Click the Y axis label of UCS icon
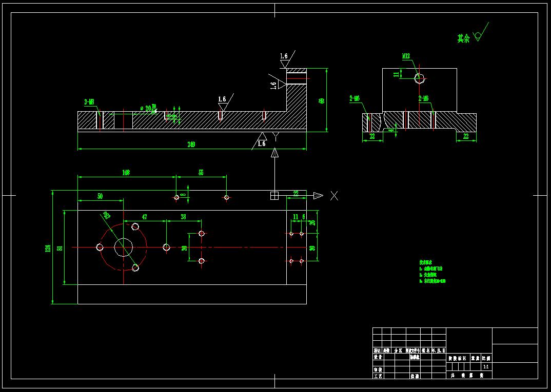Screen dimensions: 551x392 (276, 136)
